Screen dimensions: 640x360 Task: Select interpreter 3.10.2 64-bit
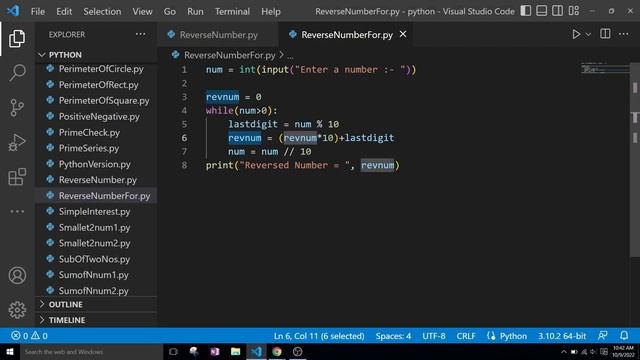click(562, 336)
